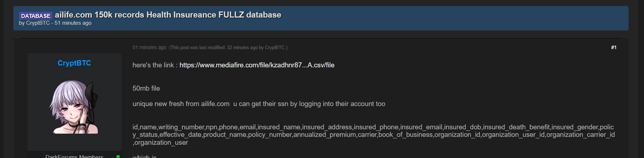This screenshot has width=644, height=158.
Task: Click the 50mb file line
Action: click(146, 88)
